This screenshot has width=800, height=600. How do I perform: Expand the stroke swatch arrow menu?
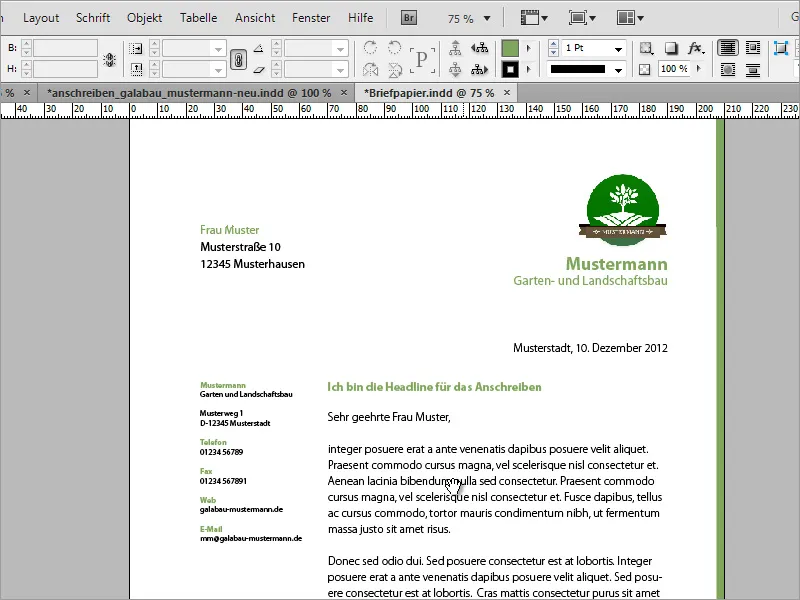pyautogui.click(x=529, y=69)
